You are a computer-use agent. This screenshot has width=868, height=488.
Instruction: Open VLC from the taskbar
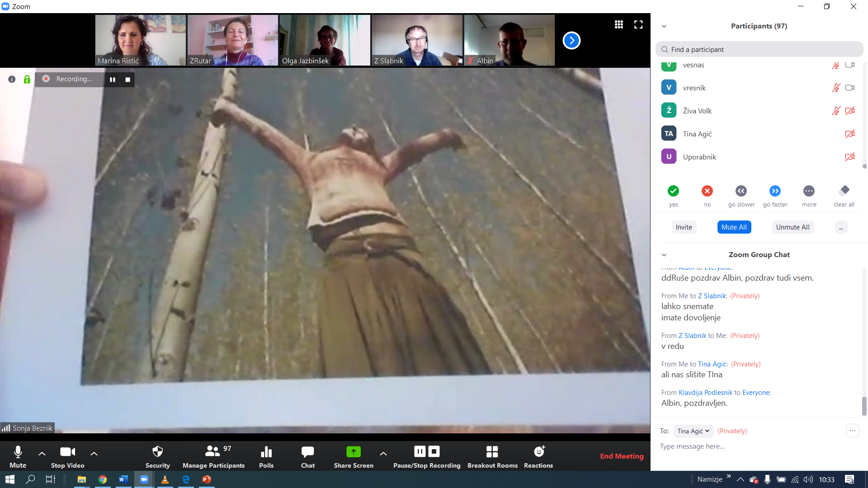(x=165, y=479)
